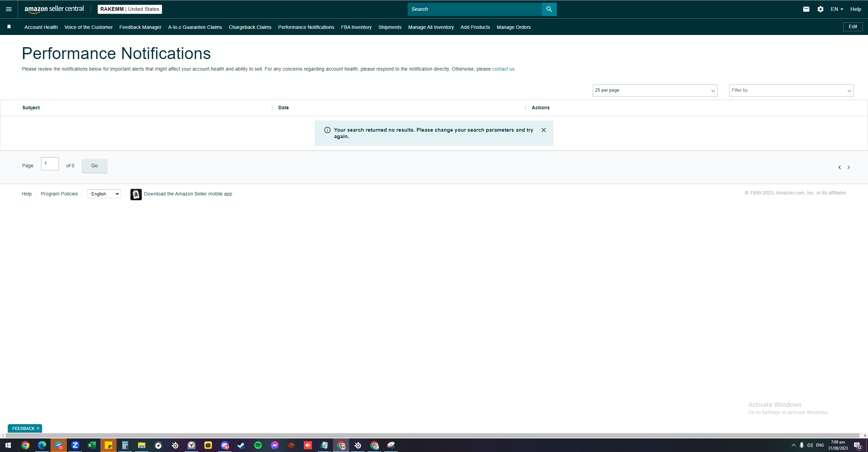
Task: Close the FEEDBACK tab with its X
Action: 38,428
